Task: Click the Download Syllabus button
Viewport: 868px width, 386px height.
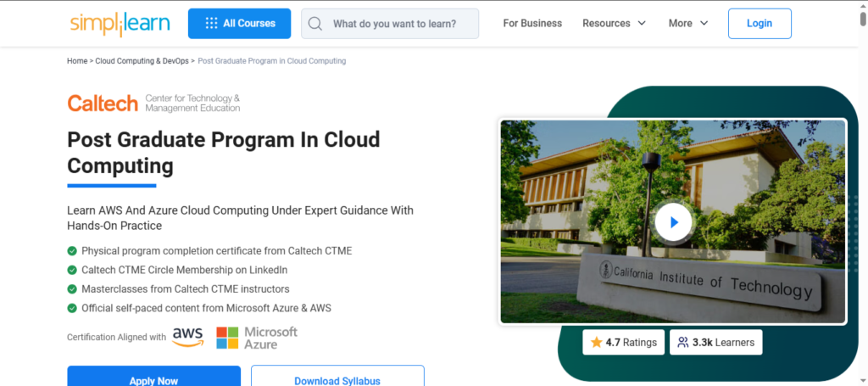Action: [337, 377]
